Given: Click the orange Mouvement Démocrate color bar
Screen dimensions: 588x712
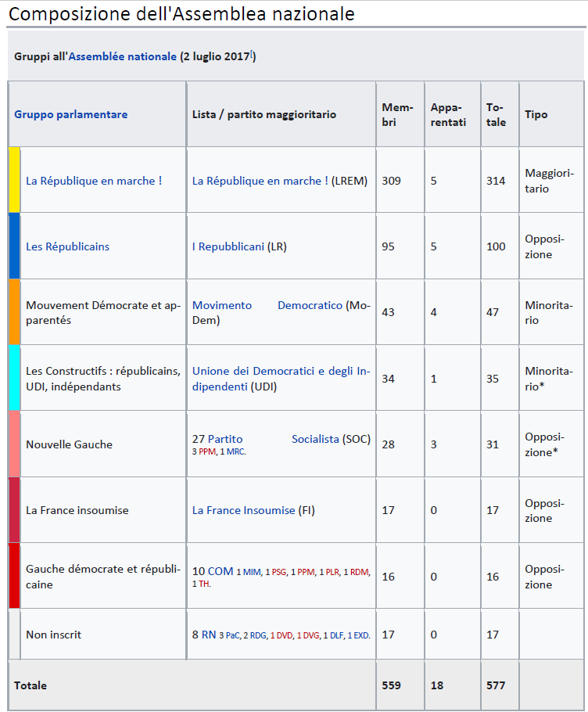Looking at the screenshot, I should click(14, 311).
